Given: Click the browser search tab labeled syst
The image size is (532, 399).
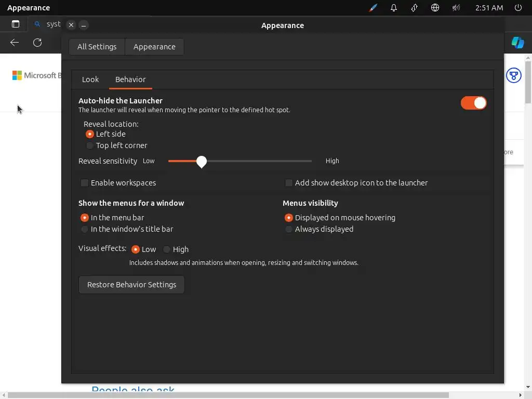Looking at the screenshot, I should coord(47,24).
